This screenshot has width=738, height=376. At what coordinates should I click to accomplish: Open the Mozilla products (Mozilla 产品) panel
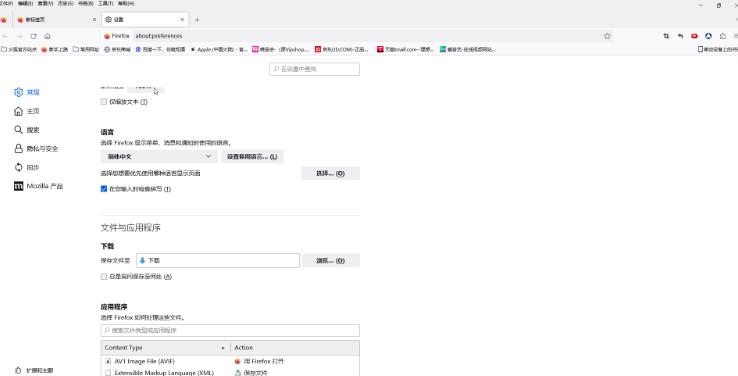39,186
